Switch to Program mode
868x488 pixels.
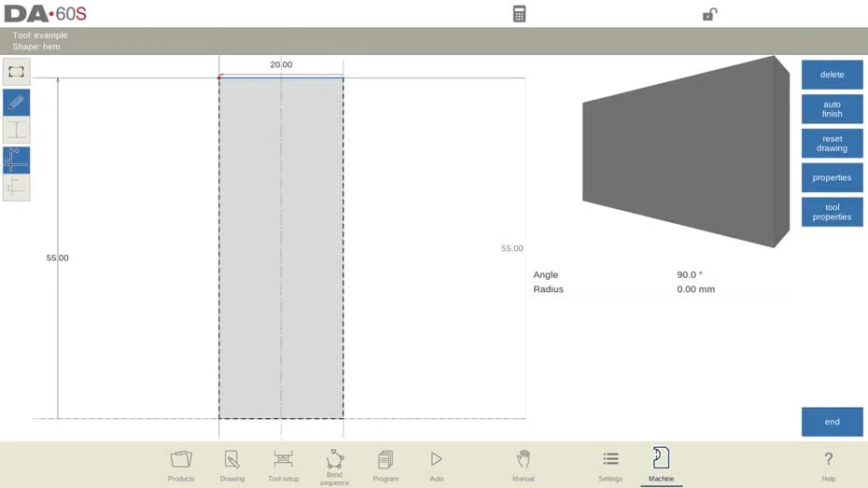[385, 465]
